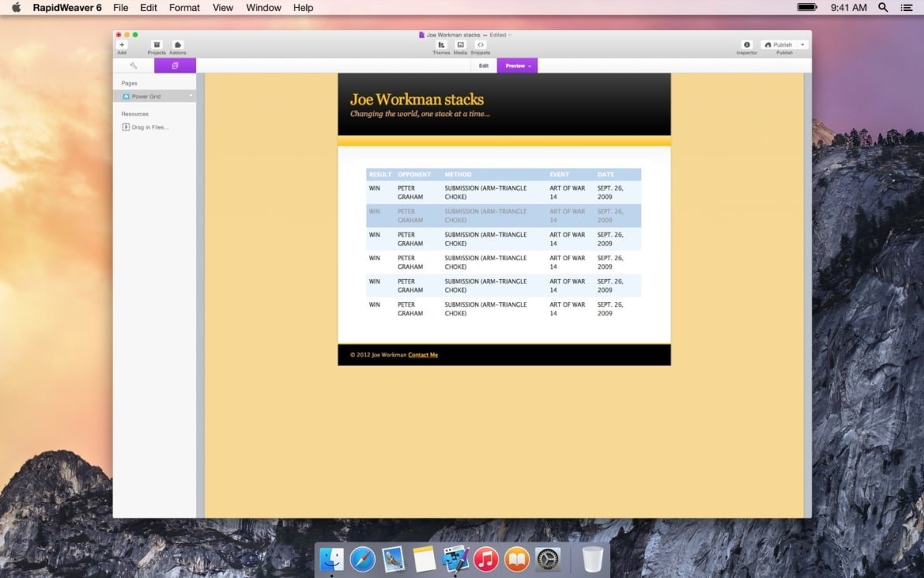Click the site slogan 'Changing the world, one stack at a time…'
Viewport: 924px width, 578px height.
tap(420, 114)
